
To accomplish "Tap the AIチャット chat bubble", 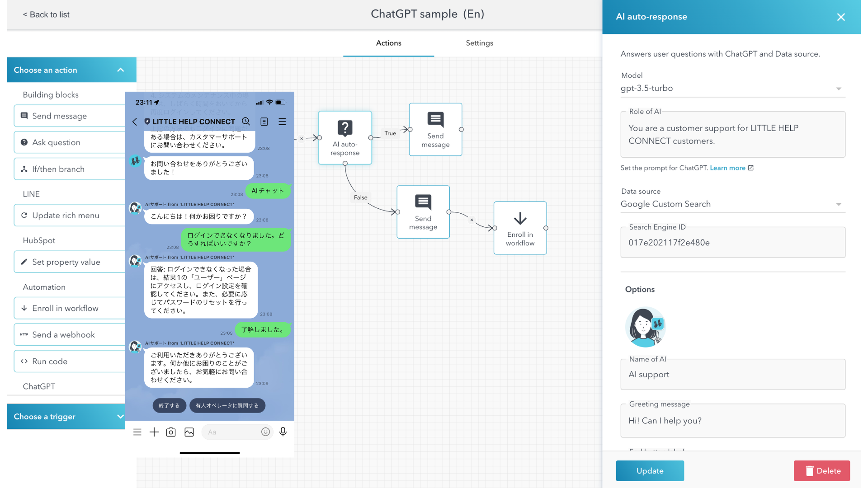I will click(x=268, y=191).
